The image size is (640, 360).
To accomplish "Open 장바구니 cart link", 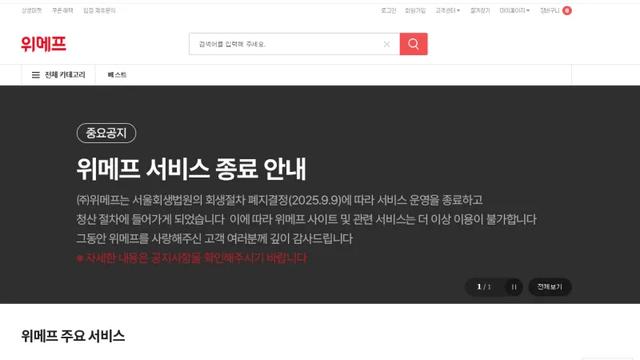I will pos(549,11).
